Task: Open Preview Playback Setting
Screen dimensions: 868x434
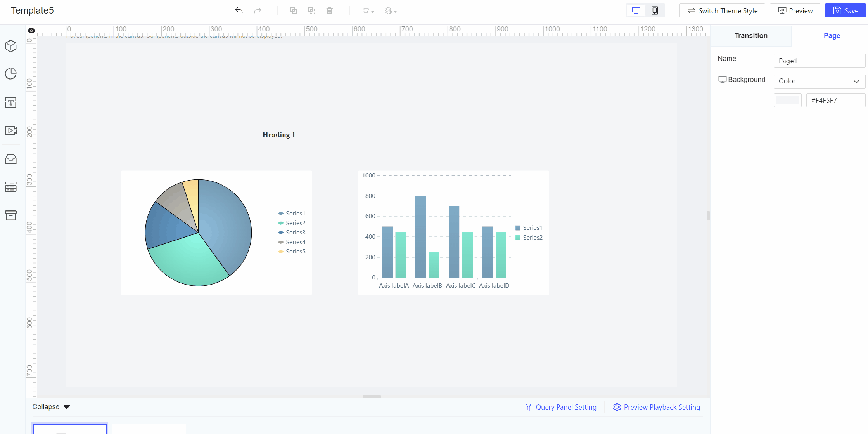Action: coord(657,407)
